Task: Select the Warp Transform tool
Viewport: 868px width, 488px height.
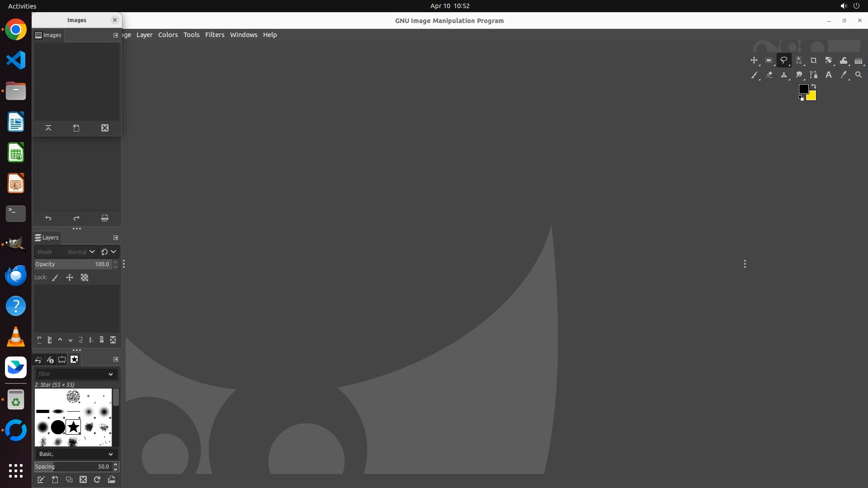Action: [x=844, y=61]
